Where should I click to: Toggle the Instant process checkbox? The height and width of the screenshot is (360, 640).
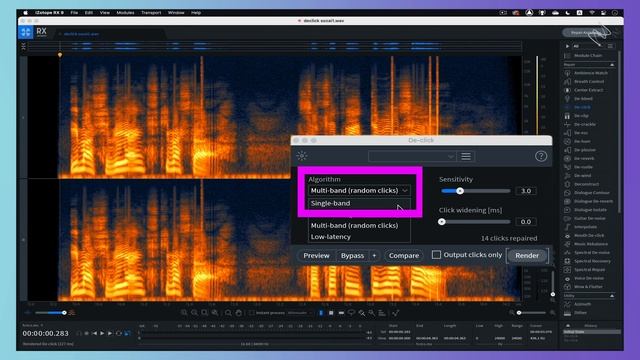252,313
